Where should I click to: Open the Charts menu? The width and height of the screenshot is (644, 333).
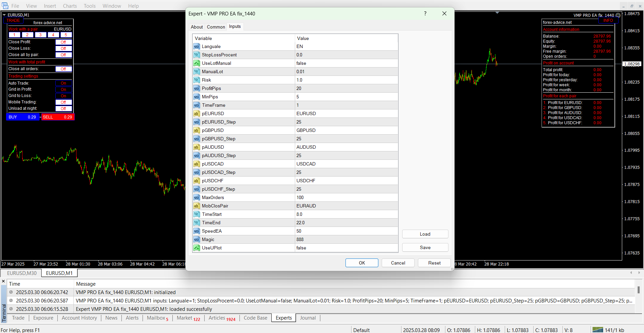[70, 6]
